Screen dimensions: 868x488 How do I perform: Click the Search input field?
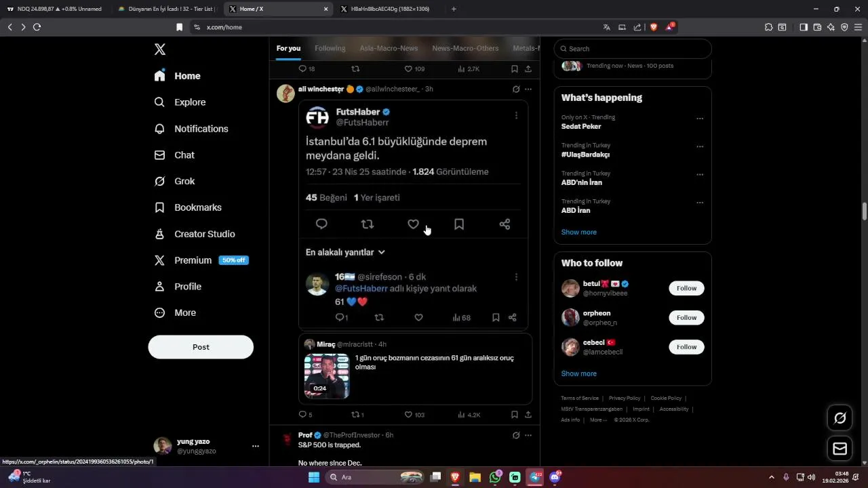pos(633,49)
